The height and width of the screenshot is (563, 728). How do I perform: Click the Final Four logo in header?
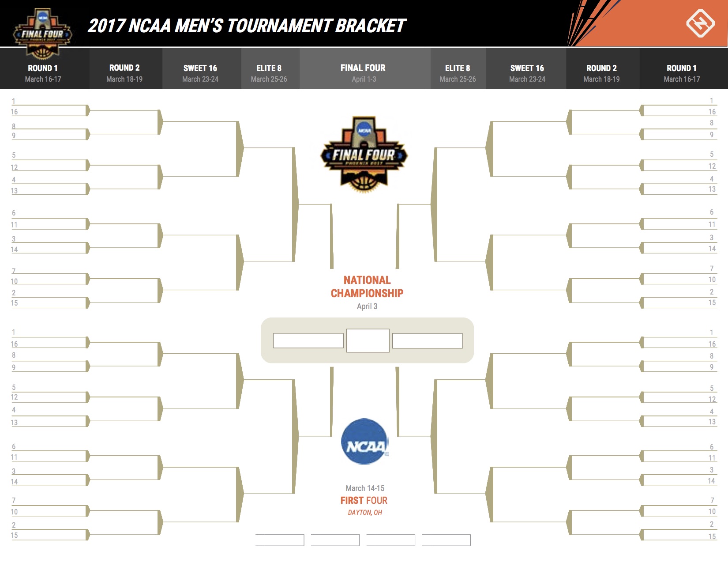pos(43,33)
